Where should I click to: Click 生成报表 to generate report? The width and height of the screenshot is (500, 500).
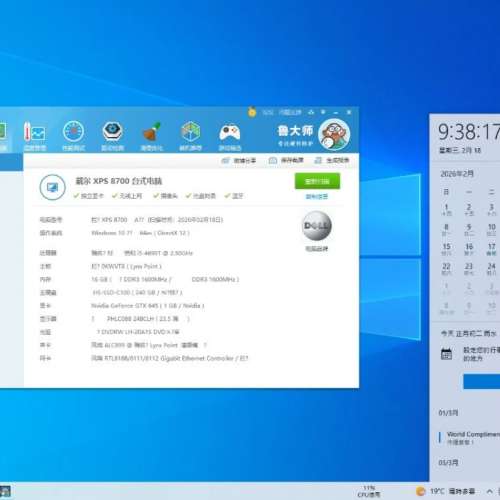[332, 161]
